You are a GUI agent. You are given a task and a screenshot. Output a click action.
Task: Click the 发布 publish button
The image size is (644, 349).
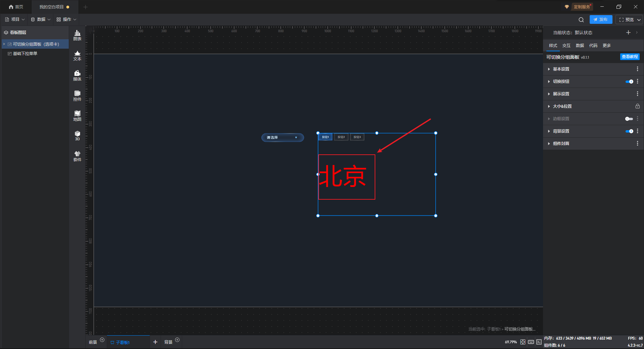coord(600,19)
